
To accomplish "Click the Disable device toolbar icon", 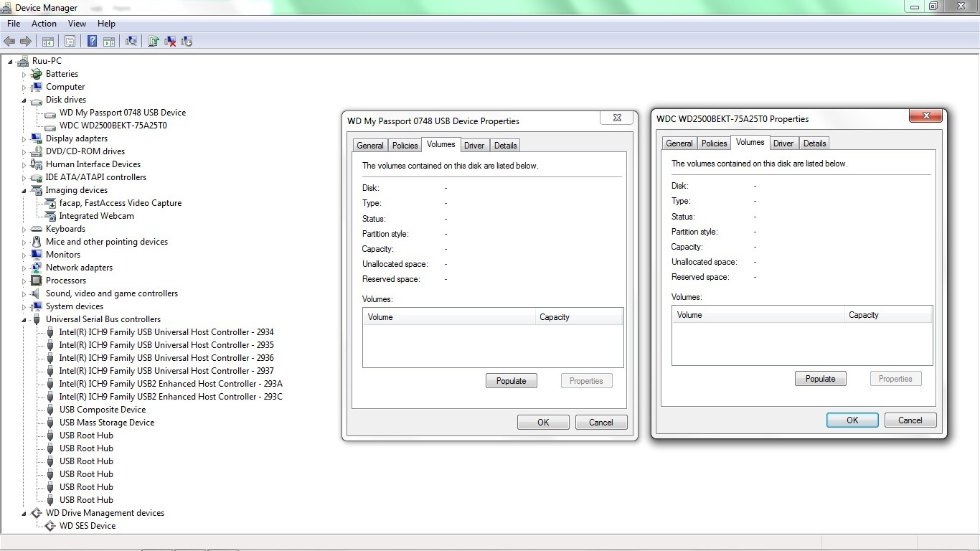I will pos(187,42).
